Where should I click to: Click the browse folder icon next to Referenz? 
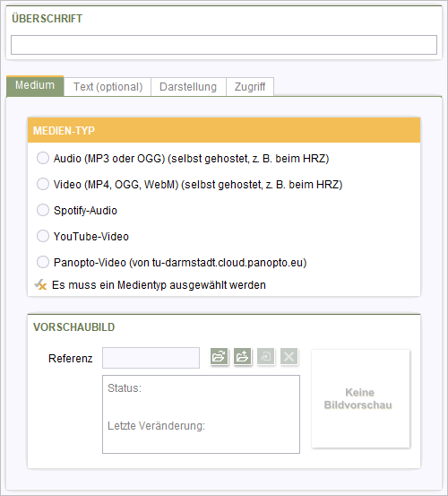tap(219, 356)
